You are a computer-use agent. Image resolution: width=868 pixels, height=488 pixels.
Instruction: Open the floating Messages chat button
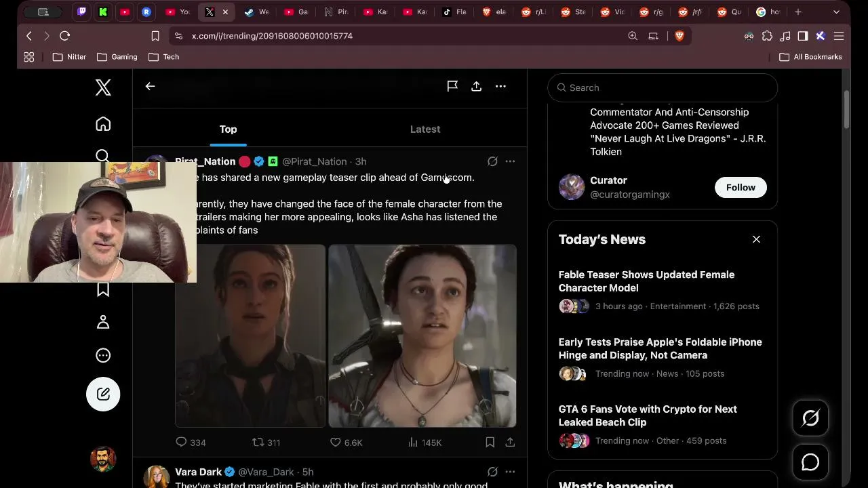[x=810, y=462]
